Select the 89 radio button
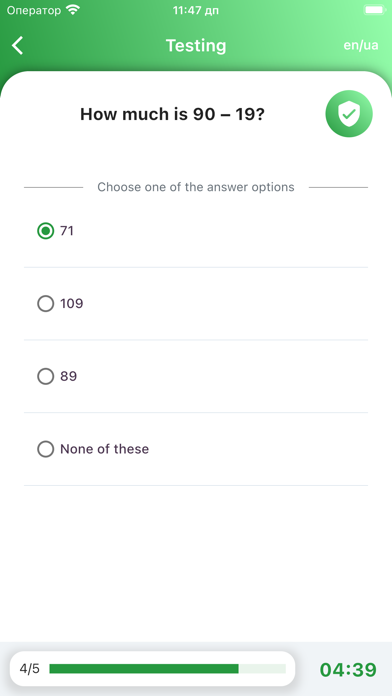 [45, 376]
